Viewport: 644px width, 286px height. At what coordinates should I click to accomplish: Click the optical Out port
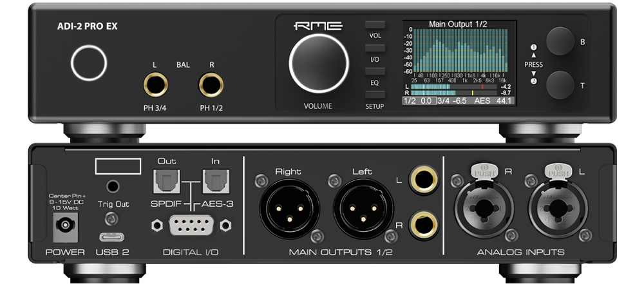[x=166, y=181]
